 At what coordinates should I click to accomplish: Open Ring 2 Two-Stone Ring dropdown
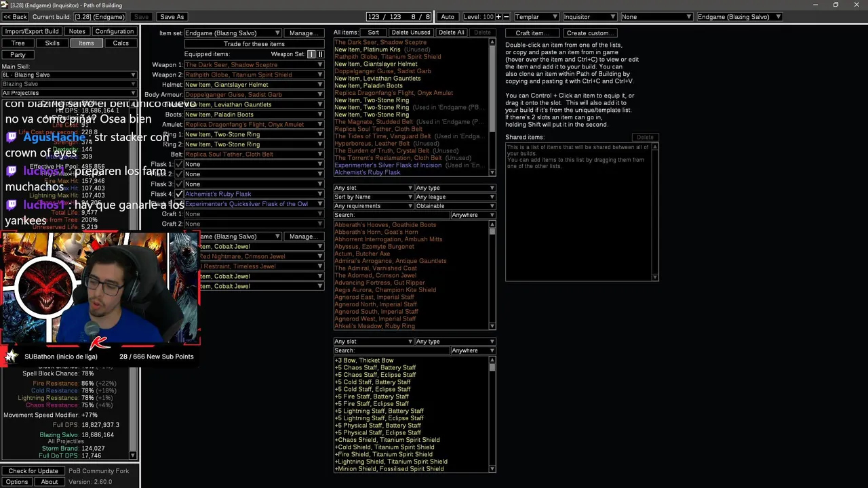254,144
